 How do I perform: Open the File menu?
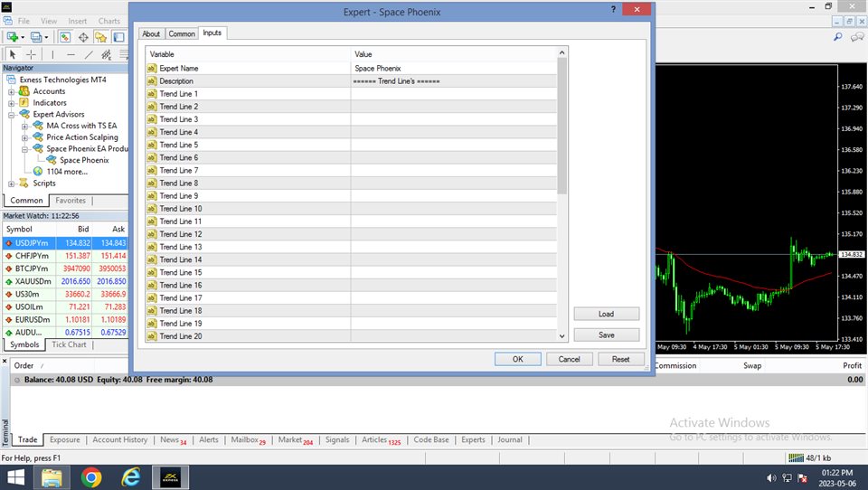pos(24,21)
